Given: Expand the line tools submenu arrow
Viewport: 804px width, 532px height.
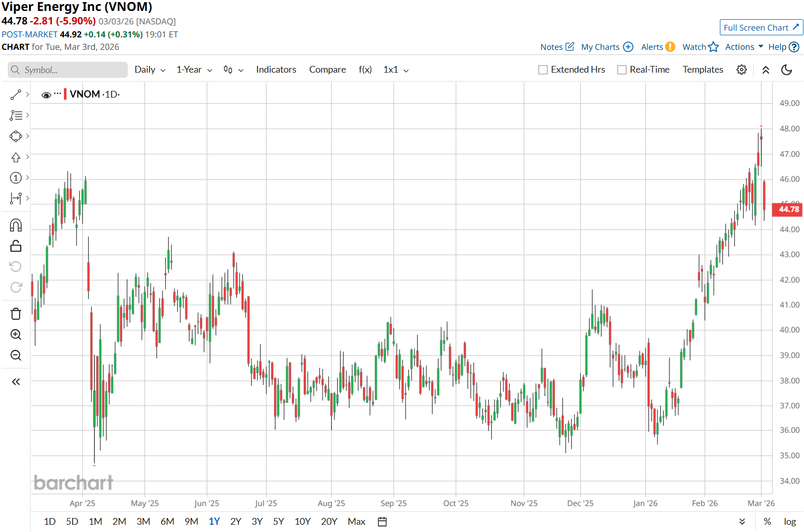Looking at the screenshot, I should click(28, 94).
